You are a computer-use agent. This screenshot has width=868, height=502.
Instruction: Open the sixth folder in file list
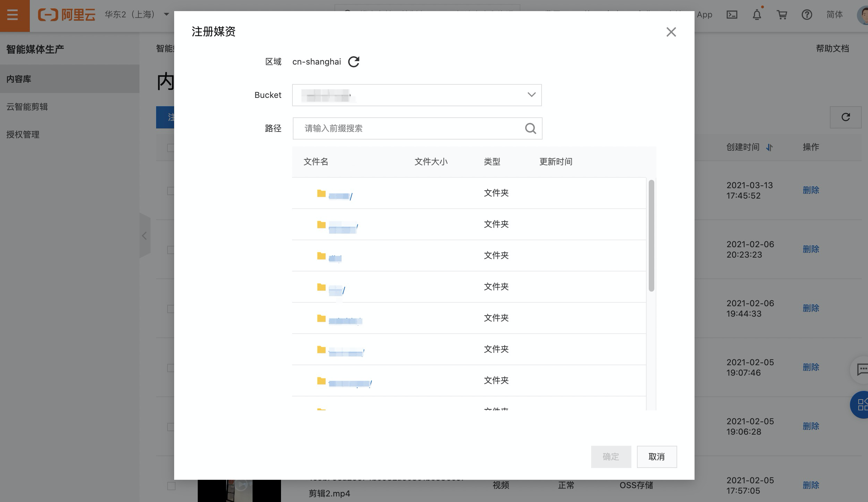click(x=346, y=353)
